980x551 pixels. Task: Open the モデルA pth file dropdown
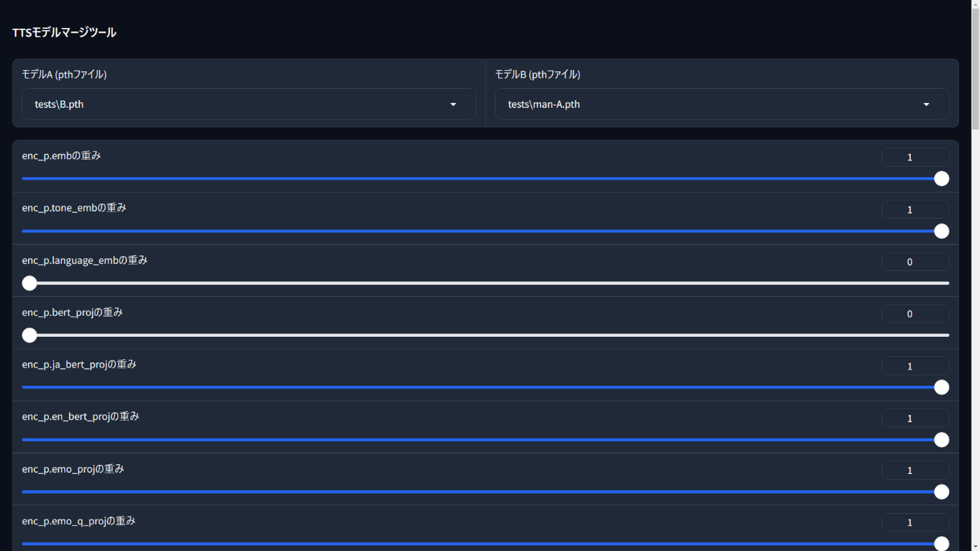pos(248,104)
